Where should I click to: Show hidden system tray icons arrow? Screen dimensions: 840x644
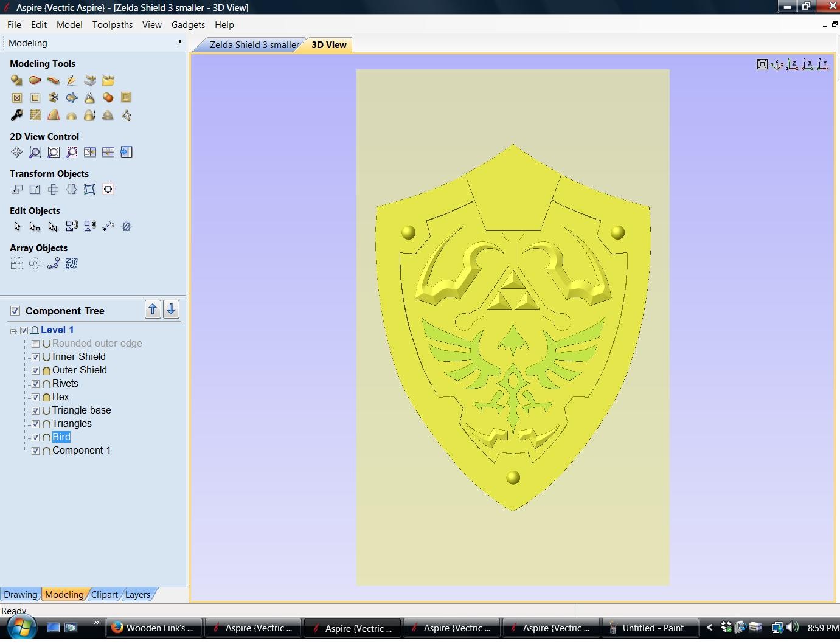pos(709,628)
